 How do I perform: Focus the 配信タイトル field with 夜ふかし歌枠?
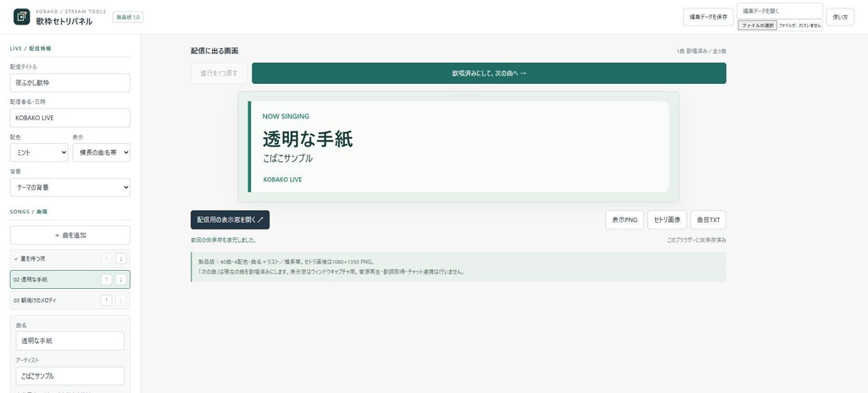tap(70, 82)
